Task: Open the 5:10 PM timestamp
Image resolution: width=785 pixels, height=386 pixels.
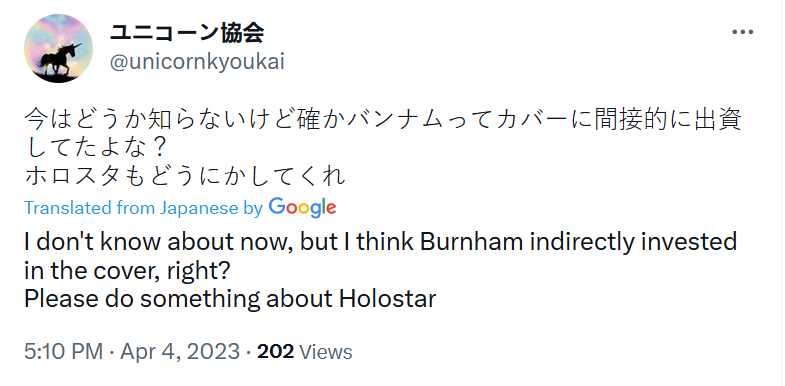Action: [x=63, y=351]
